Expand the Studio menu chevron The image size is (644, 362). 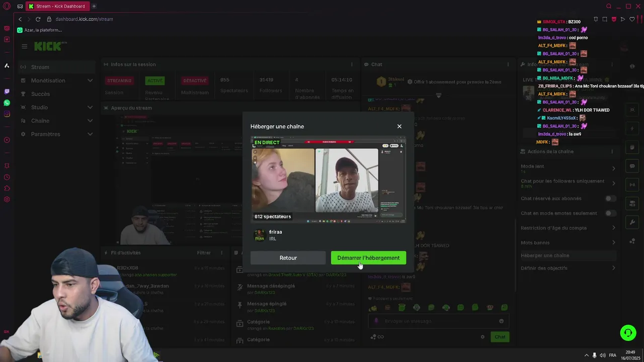click(x=90, y=107)
